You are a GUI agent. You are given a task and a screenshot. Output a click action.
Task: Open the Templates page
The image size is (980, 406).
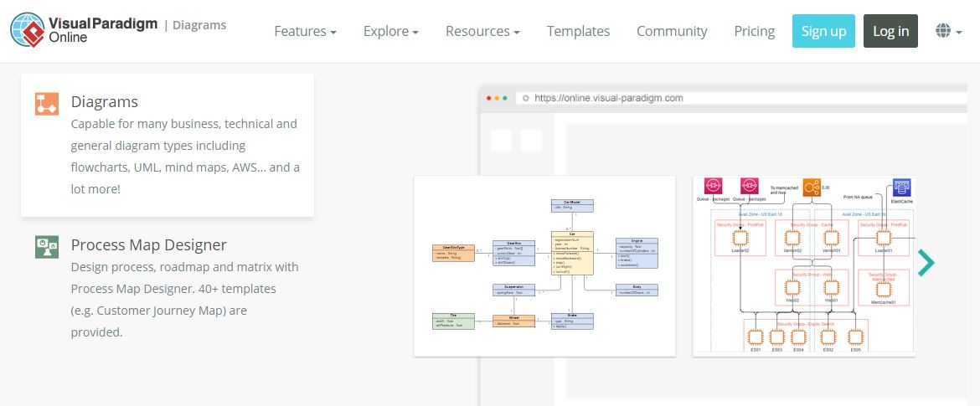coord(578,31)
